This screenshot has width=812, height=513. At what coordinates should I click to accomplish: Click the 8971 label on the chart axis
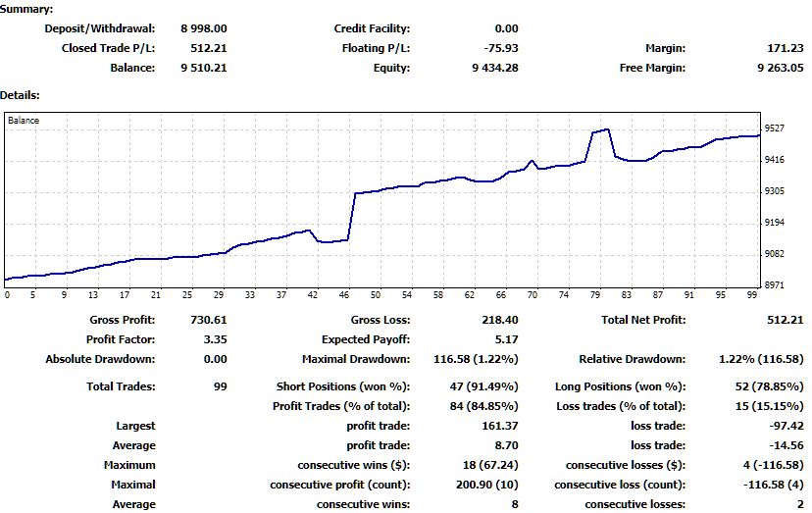pyautogui.click(x=774, y=285)
